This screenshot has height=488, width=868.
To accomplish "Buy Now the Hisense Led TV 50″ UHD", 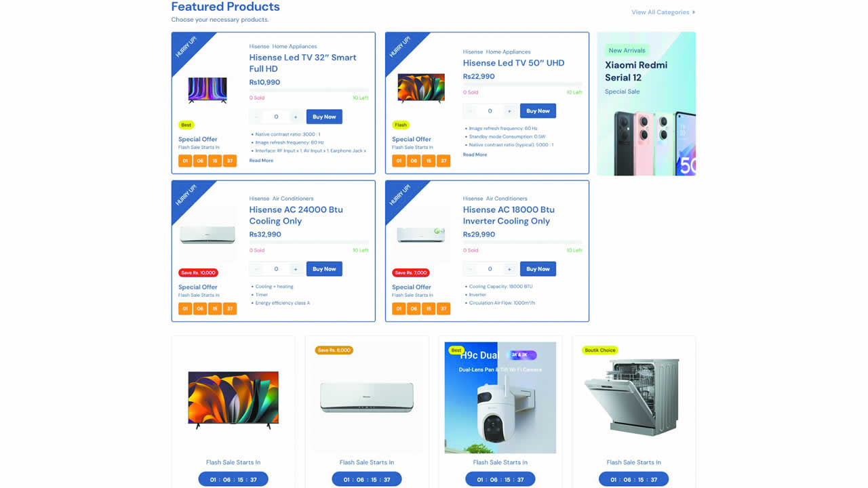I will click(x=538, y=111).
